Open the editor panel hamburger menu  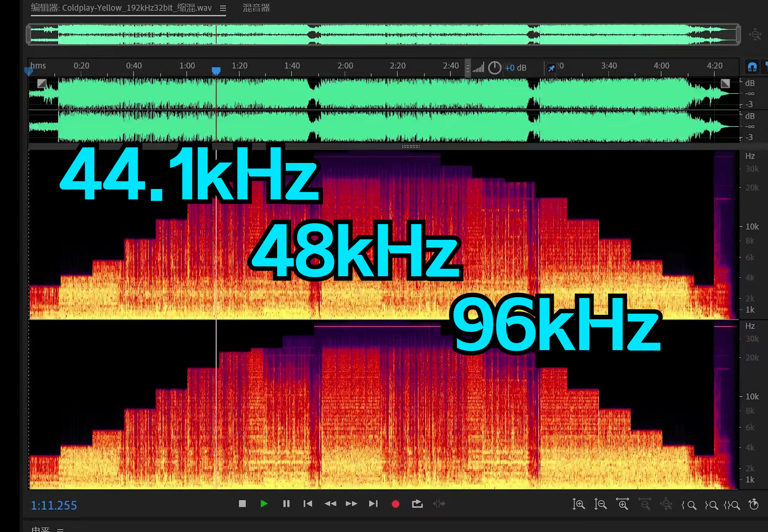[223, 8]
